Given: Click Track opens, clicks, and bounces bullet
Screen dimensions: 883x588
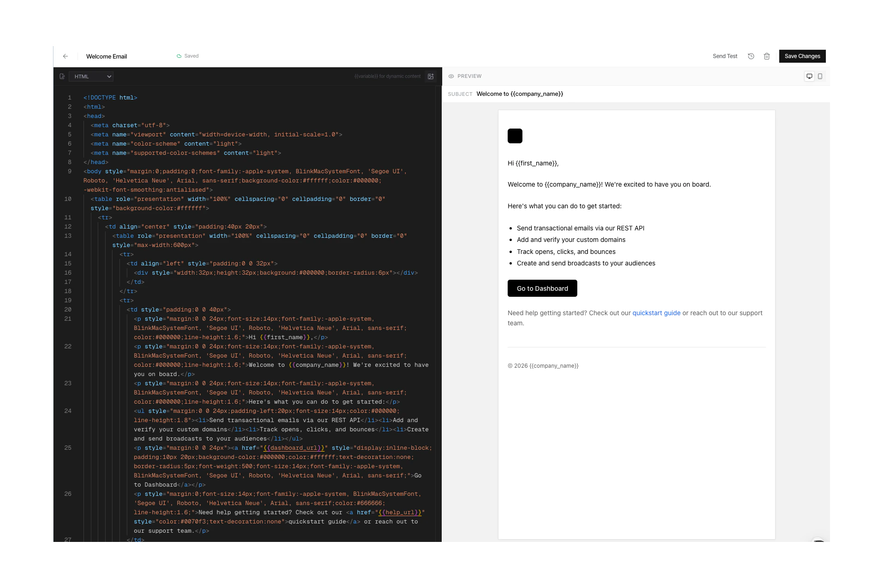Looking at the screenshot, I should tap(566, 252).
